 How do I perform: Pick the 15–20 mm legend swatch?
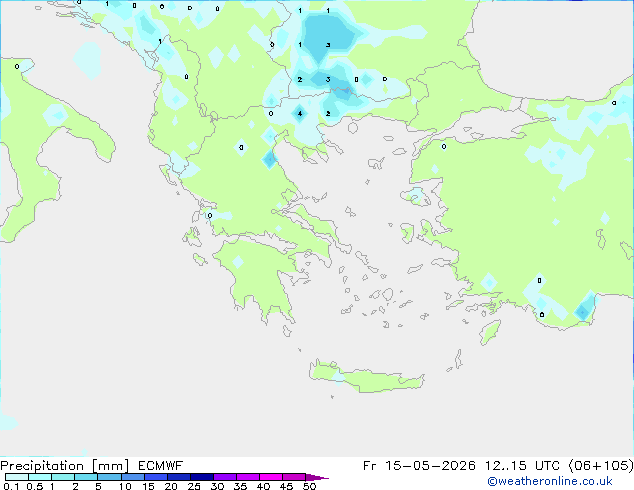155,477
